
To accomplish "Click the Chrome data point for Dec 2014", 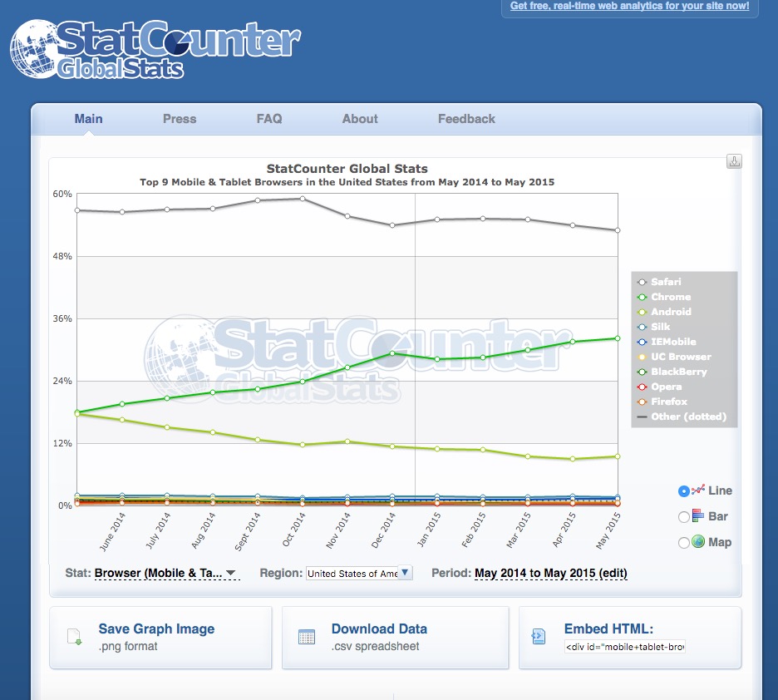I will 392,353.
